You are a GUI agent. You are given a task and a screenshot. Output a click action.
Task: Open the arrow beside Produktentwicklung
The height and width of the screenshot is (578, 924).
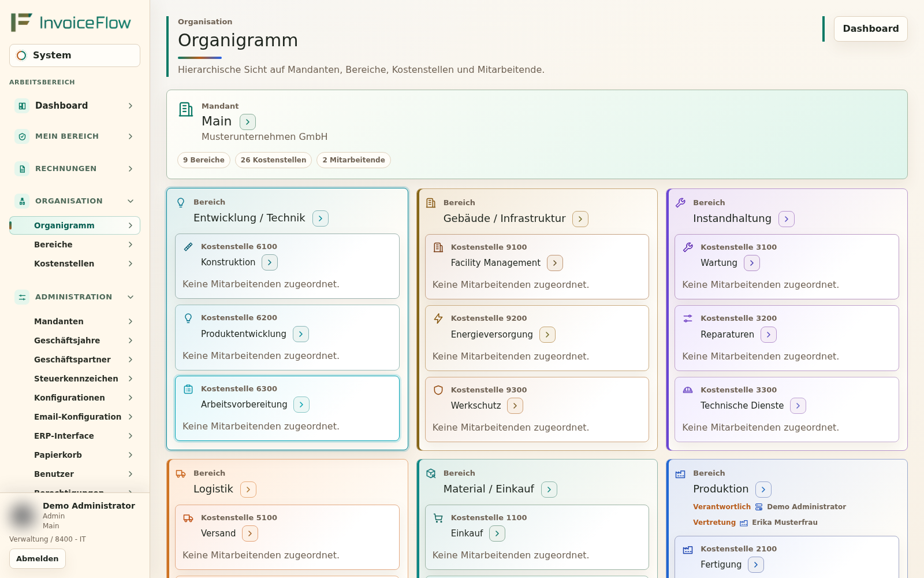(x=301, y=334)
